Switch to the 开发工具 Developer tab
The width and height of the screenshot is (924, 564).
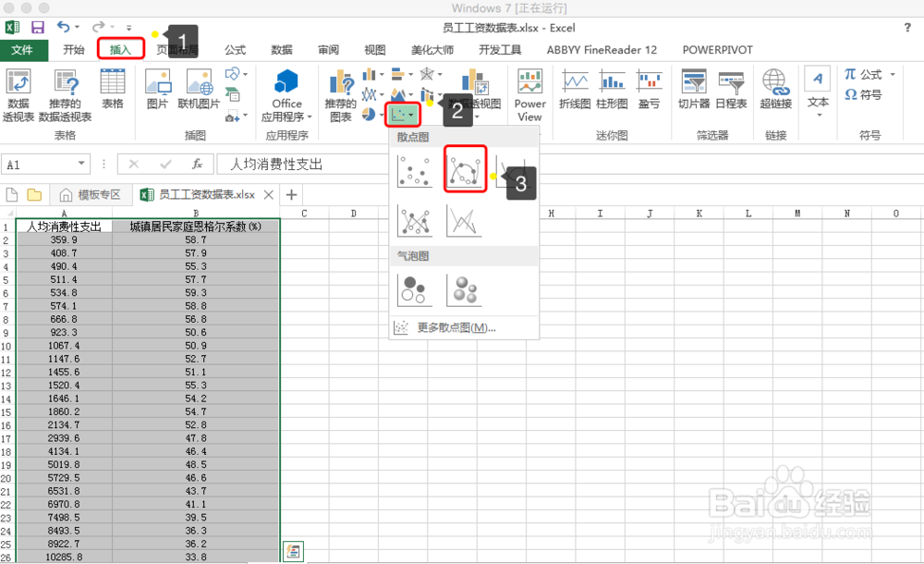(x=500, y=50)
